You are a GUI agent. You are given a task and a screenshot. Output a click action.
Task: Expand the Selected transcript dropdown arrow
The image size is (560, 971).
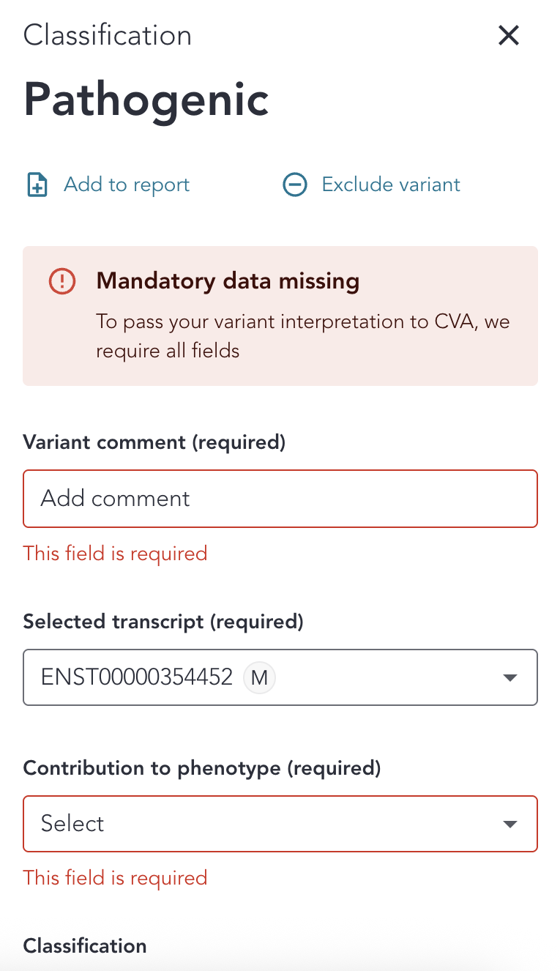click(510, 678)
